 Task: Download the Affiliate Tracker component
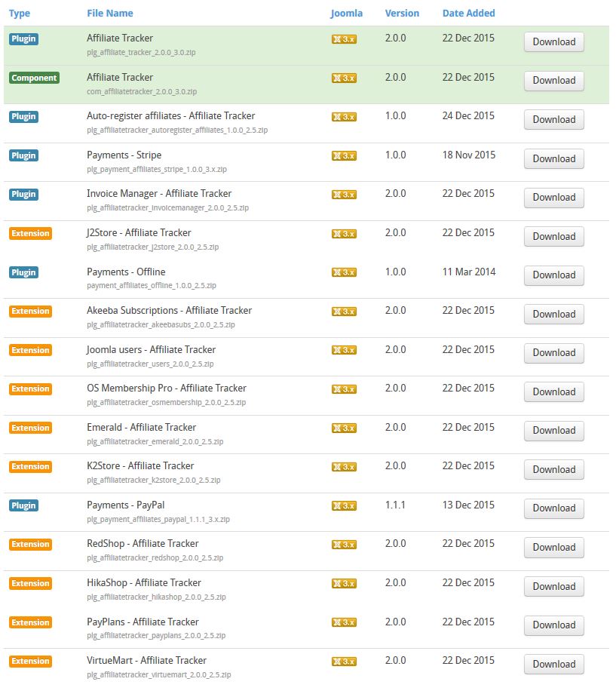point(553,81)
